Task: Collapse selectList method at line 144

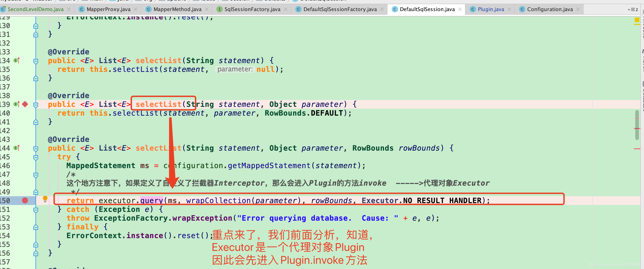Action: (36, 149)
